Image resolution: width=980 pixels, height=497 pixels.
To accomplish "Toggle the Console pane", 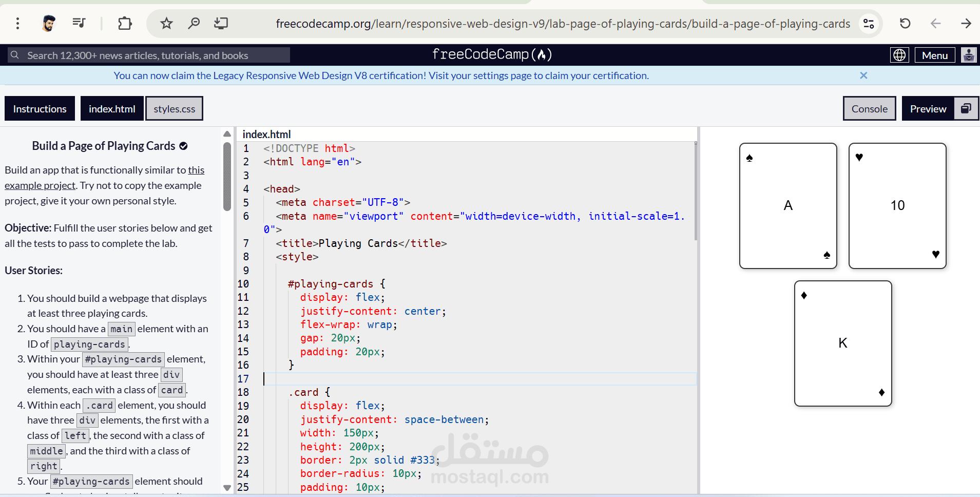I will [869, 109].
